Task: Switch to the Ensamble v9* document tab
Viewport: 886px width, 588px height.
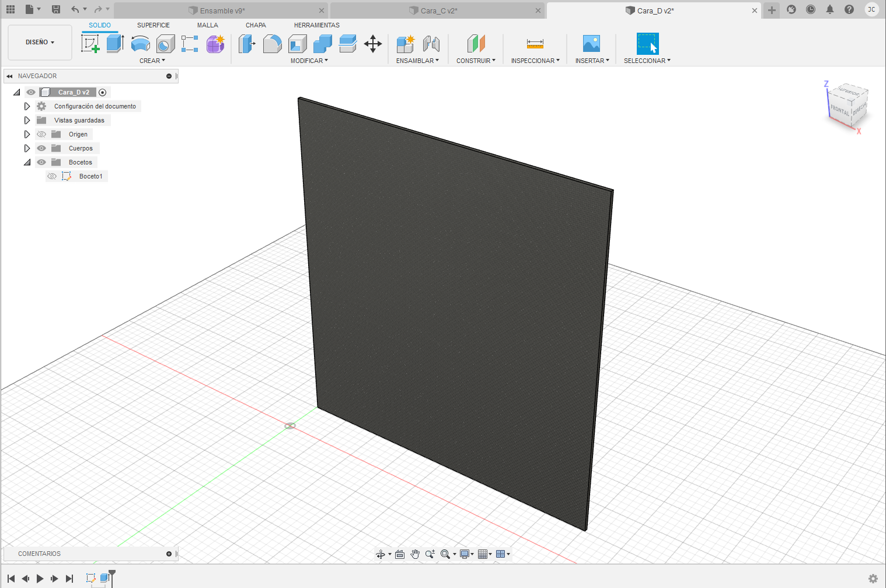Action: [222, 10]
